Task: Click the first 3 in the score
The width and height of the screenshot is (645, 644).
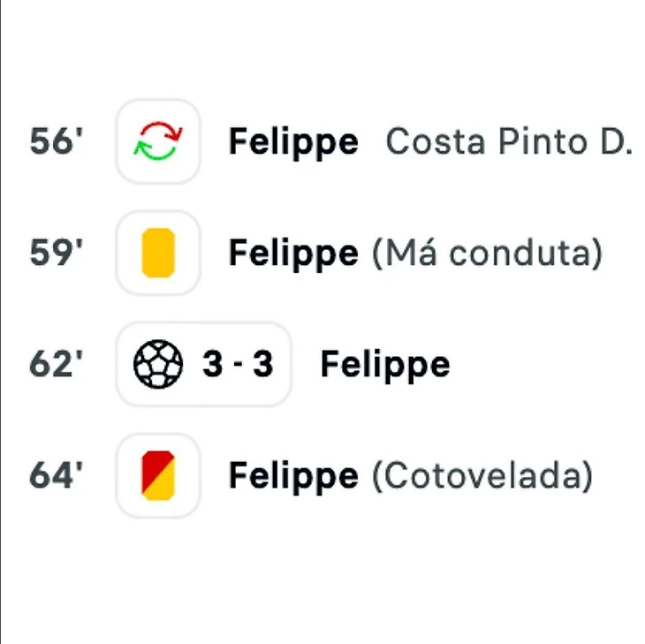Action: click(x=213, y=364)
